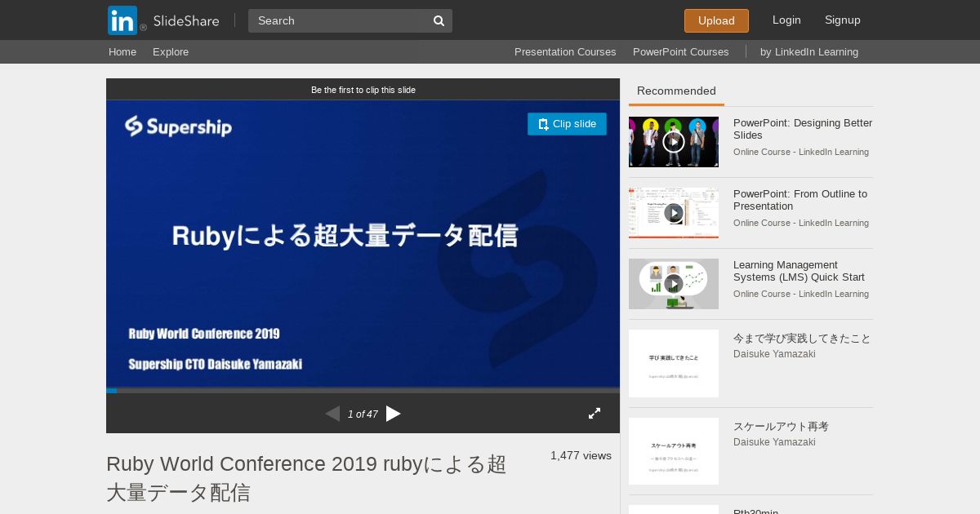
Task: Open Presentation Courses menu item
Action: (x=565, y=51)
